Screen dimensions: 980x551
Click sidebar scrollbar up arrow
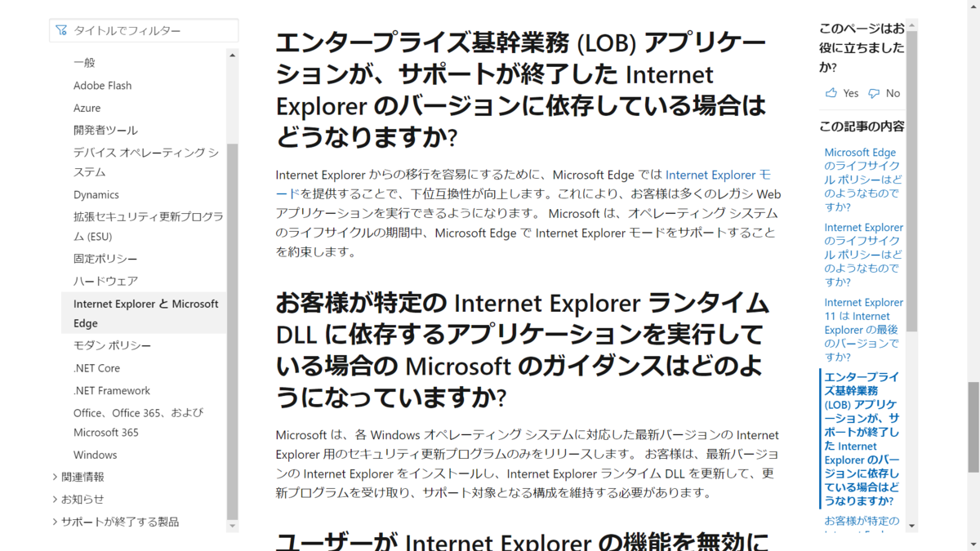[x=233, y=56]
